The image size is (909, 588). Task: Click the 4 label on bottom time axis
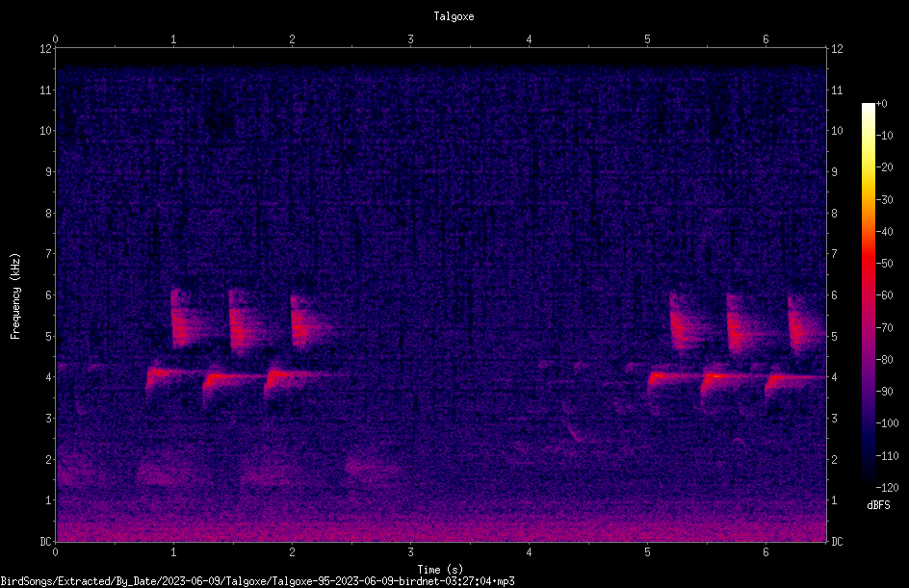tap(529, 552)
